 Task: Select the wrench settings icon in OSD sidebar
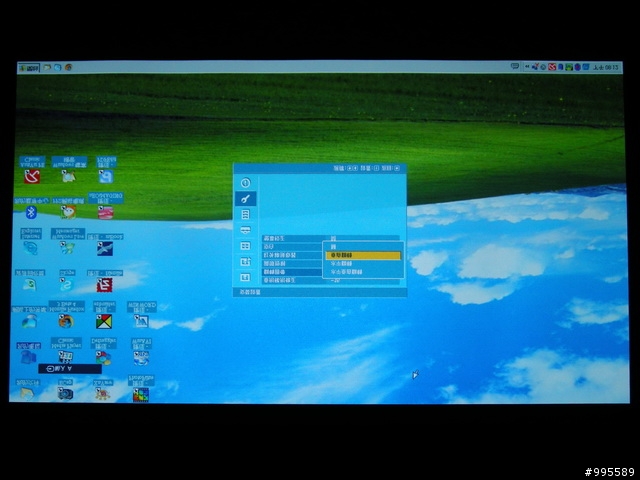245,199
